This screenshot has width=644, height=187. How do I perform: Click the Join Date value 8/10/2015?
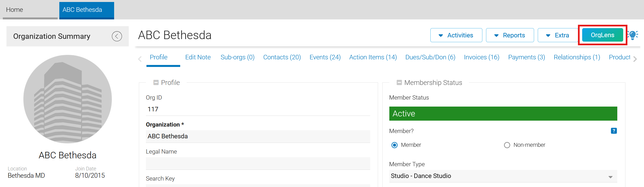pyautogui.click(x=90, y=176)
